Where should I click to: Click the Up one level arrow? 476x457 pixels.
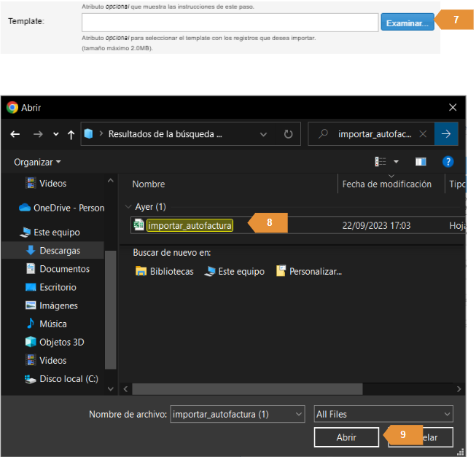click(71, 134)
